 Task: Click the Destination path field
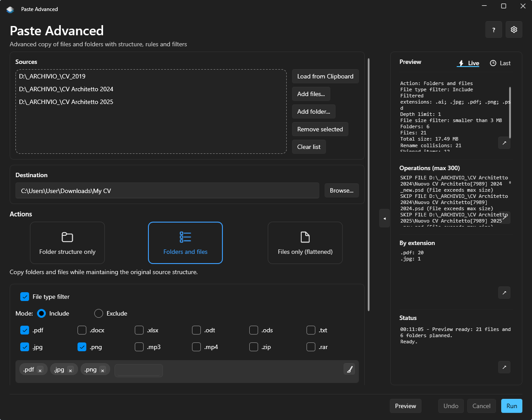point(167,190)
